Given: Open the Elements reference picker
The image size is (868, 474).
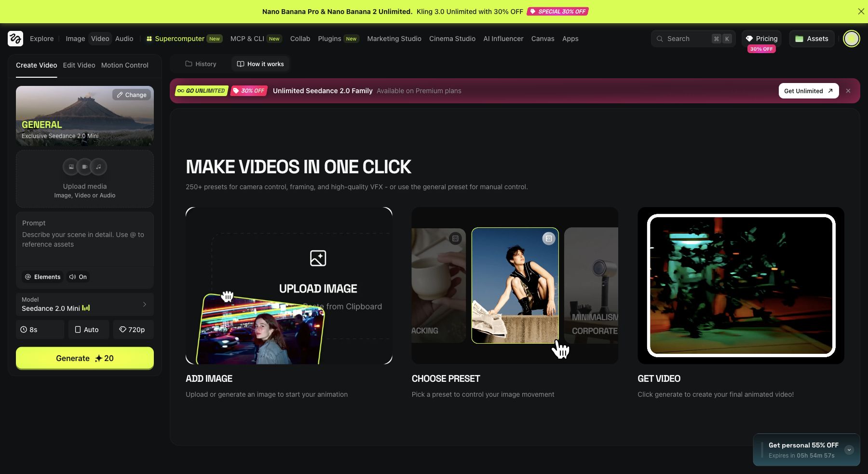Looking at the screenshot, I should coord(42,277).
